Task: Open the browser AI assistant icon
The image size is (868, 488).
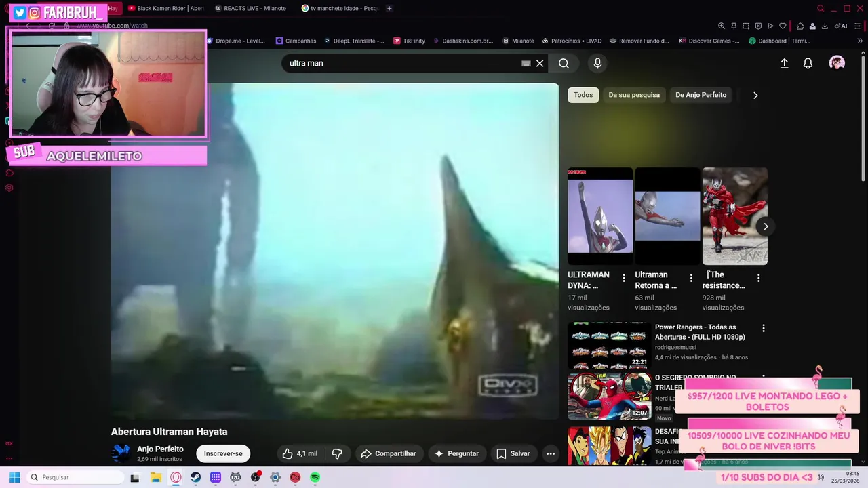Action: pos(842,26)
